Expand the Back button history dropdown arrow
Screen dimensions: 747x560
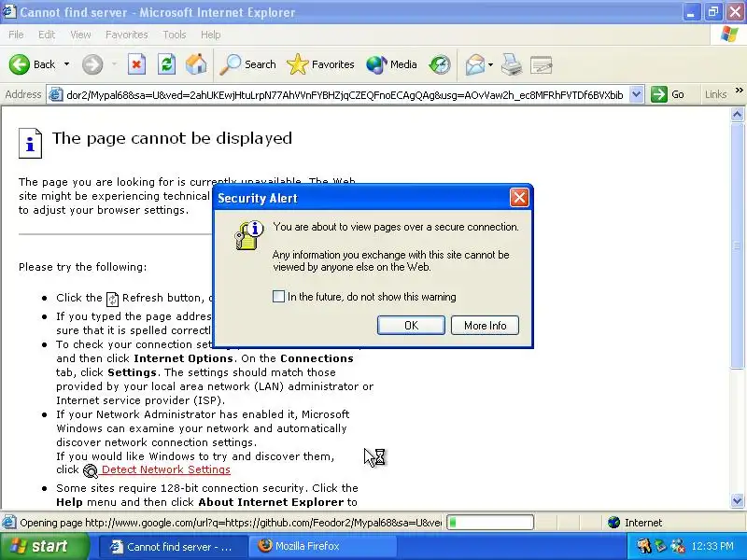click(x=66, y=64)
